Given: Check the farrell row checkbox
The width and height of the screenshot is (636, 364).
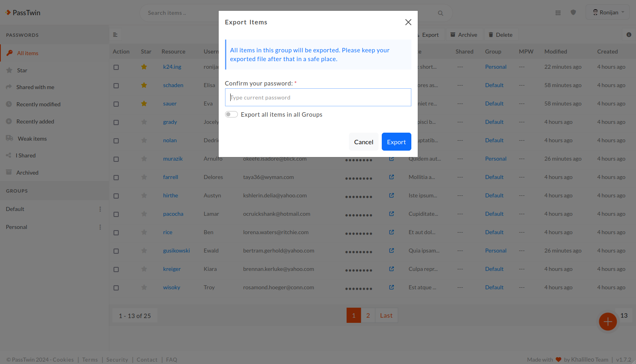Looking at the screenshot, I should [x=116, y=177].
